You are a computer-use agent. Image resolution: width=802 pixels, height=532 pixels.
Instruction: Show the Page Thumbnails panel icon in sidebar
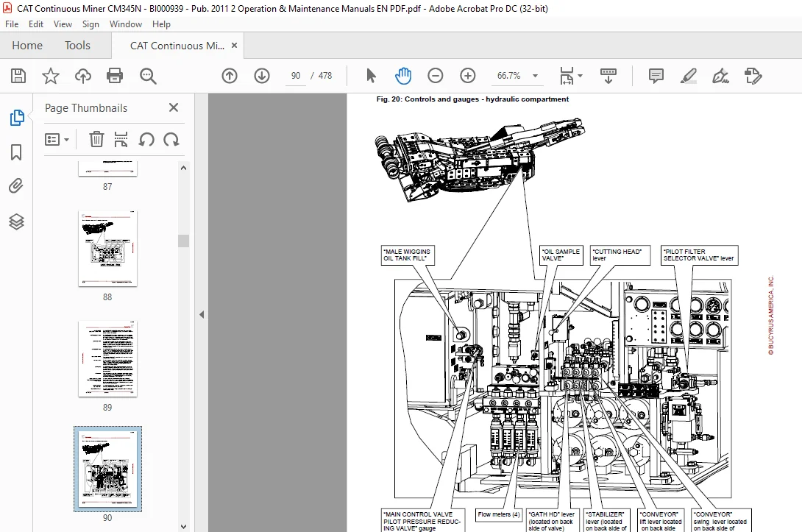pos(17,118)
